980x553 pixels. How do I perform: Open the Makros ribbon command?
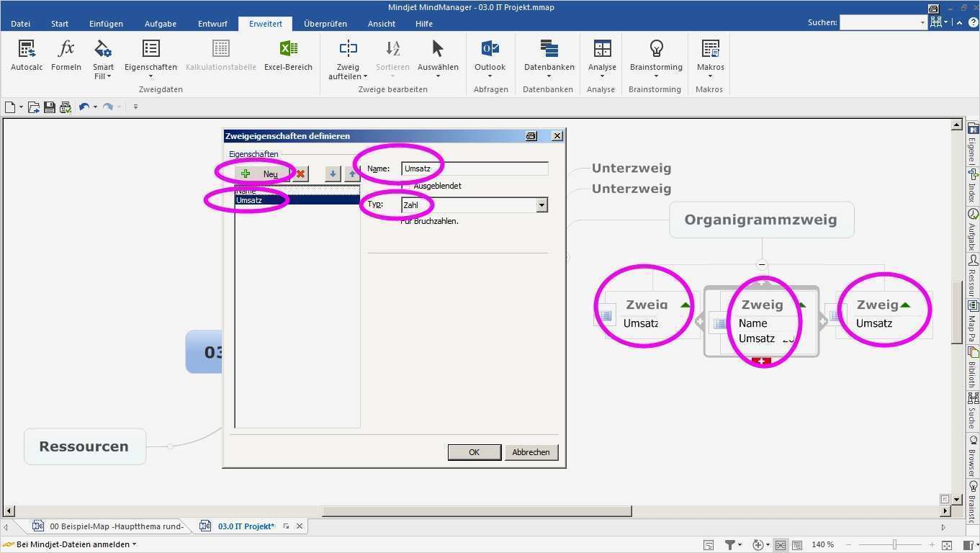coord(710,60)
